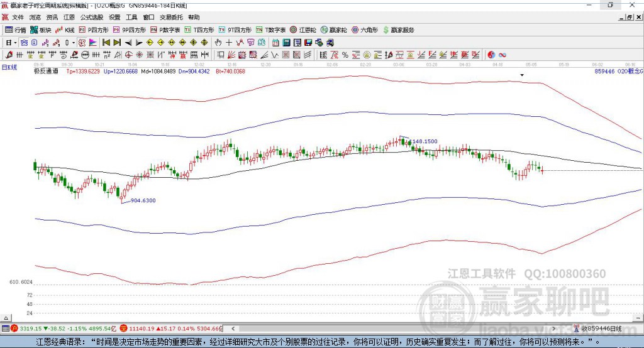Open the 设置 menu
Image resolution: width=644 pixels, height=348 pixels.
(x=114, y=17)
